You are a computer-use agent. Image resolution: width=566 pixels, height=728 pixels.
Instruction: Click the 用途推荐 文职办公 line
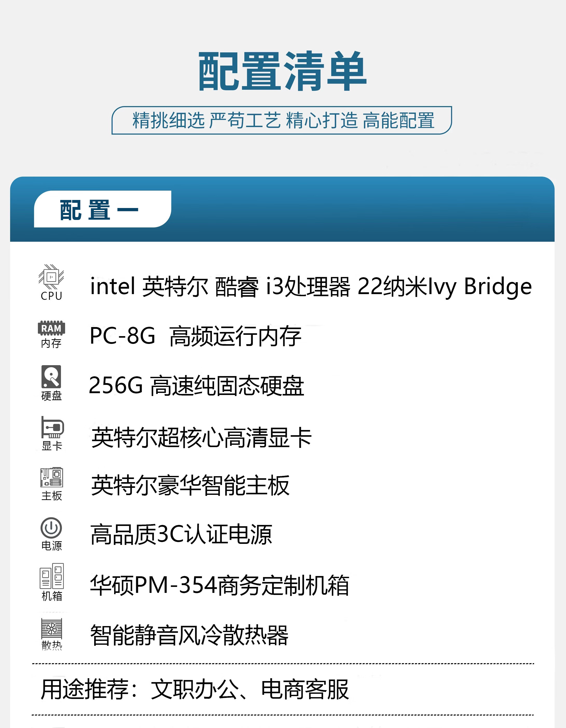coord(195,689)
